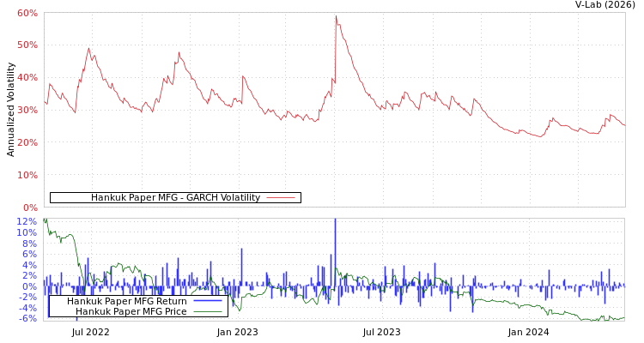644x343 pixels.
Task: Click the green Price legend line swatch
Action: click(208, 311)
